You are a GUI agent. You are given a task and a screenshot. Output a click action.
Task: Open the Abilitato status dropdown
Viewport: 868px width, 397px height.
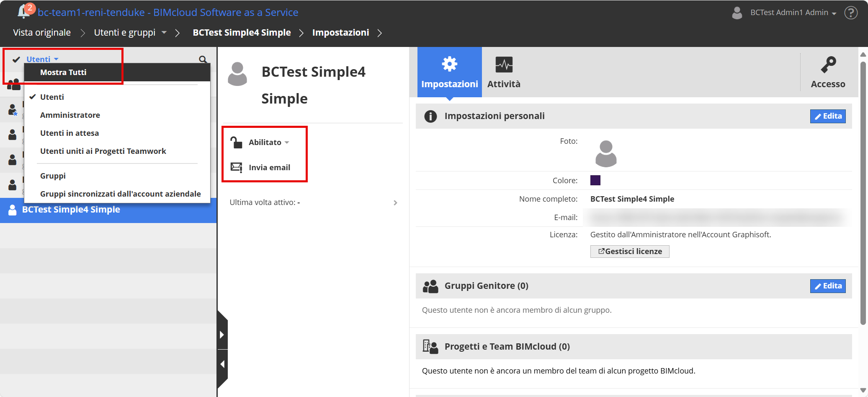[x=268, y=143]
